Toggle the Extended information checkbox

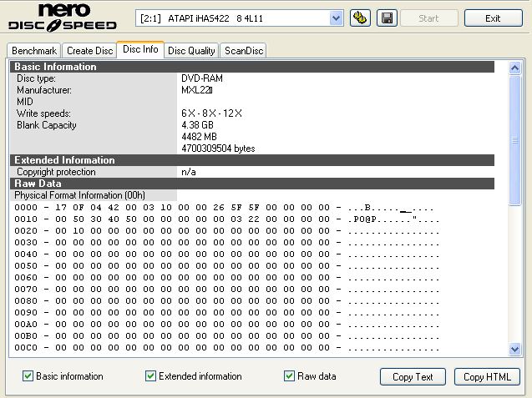[150, 376]
